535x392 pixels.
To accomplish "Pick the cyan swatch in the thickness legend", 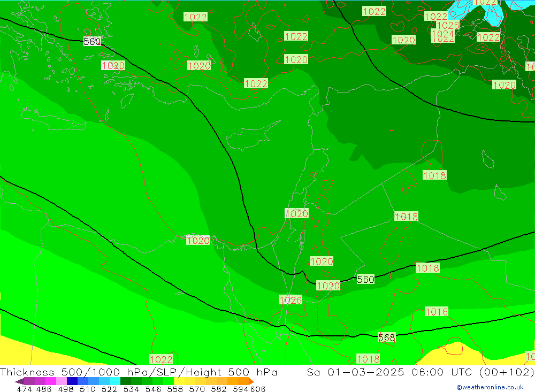I will click(114, 381).
